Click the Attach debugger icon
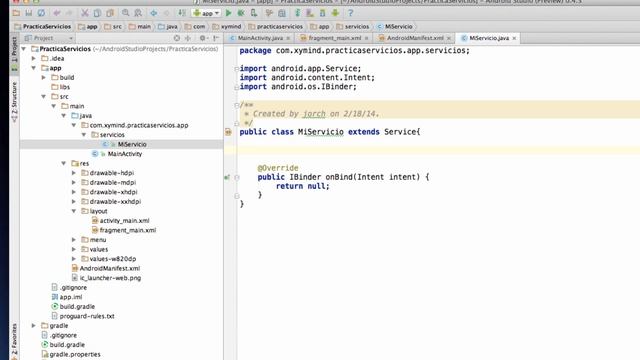 [254, 13]
